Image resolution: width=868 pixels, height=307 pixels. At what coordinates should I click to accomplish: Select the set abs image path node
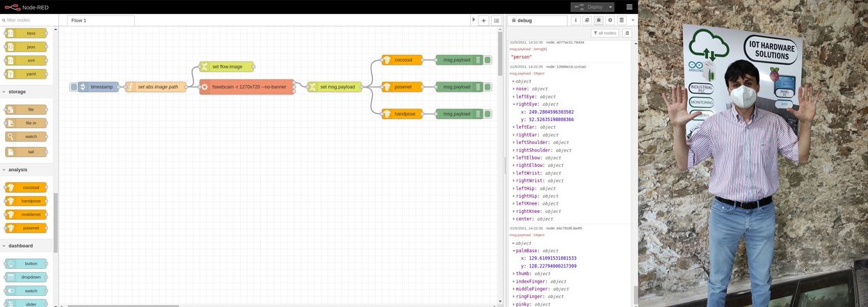click(156, 87)
